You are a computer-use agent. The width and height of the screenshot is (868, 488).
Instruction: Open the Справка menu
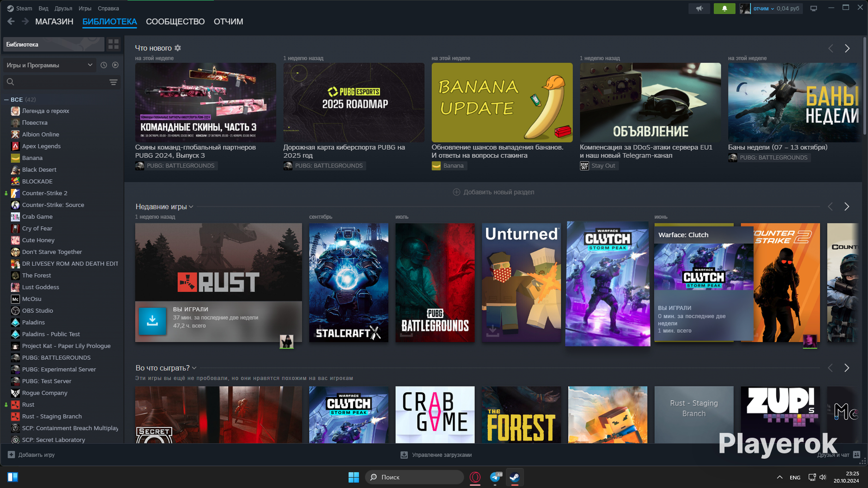(x=108, y=8)
